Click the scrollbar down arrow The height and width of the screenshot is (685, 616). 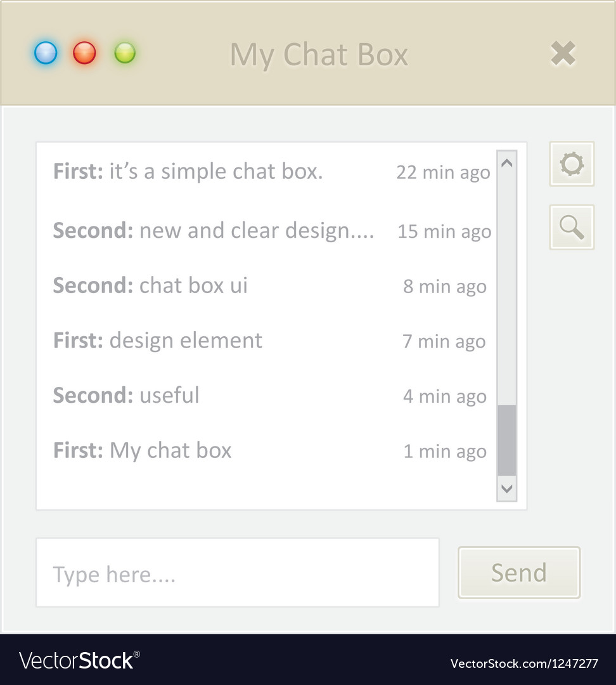507,488
